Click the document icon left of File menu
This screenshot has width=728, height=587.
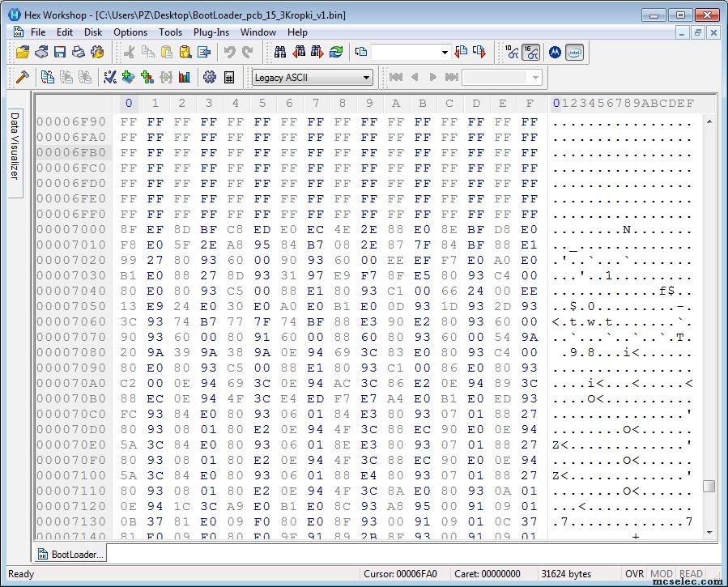[19, 32]
